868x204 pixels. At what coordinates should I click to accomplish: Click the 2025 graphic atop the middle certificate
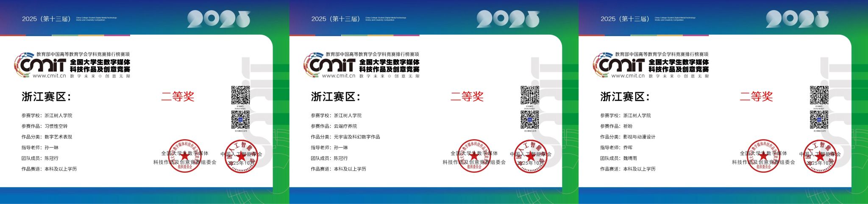(507, 19)
